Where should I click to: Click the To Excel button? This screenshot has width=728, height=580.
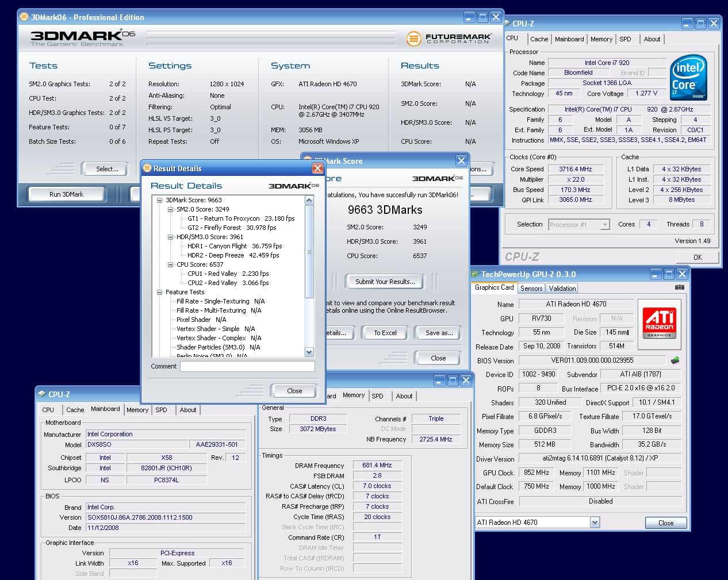tap(385, 333)
